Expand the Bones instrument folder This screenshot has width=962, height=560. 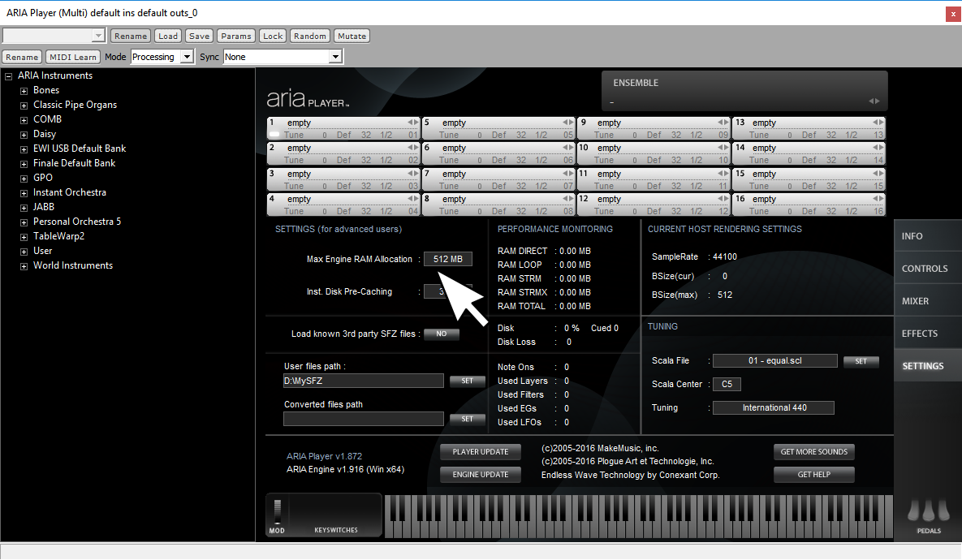(24, 90)
